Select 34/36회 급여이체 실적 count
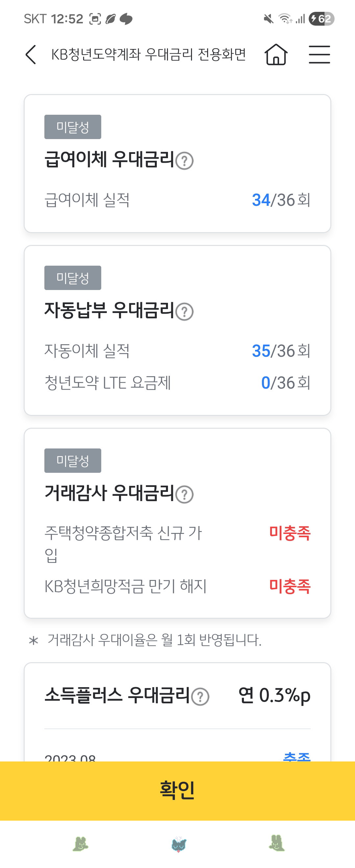355x868 pixels. [x=281, y=200]
